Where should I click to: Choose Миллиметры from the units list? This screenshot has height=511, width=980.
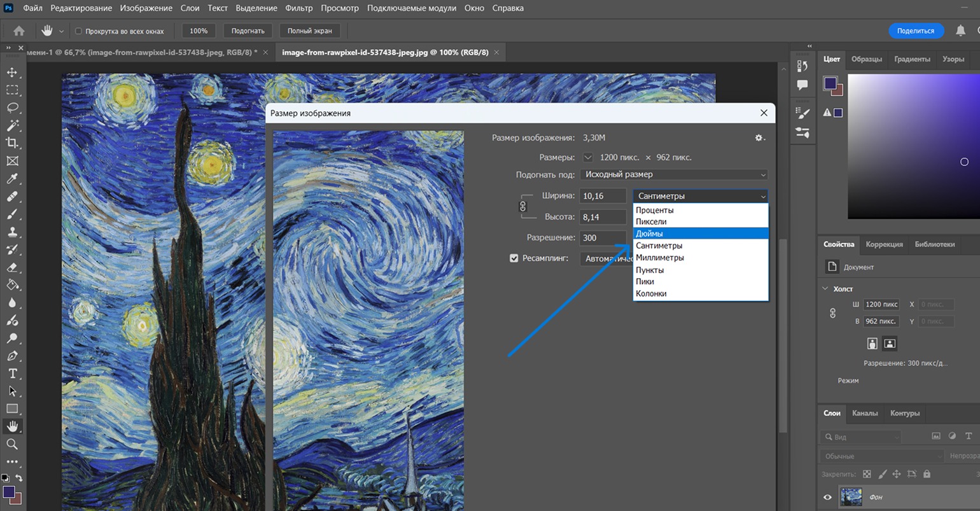pyautogui.click(x=701, y=258)
